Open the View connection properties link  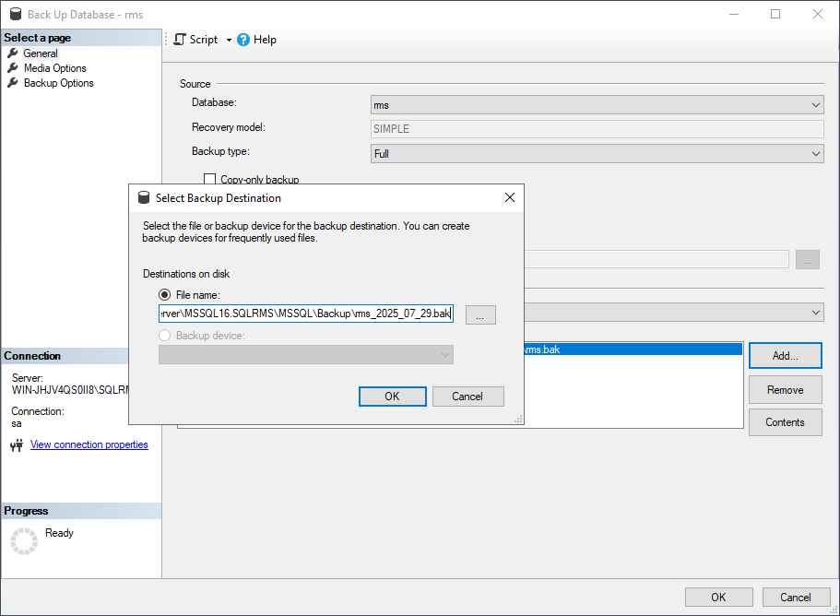89,444
